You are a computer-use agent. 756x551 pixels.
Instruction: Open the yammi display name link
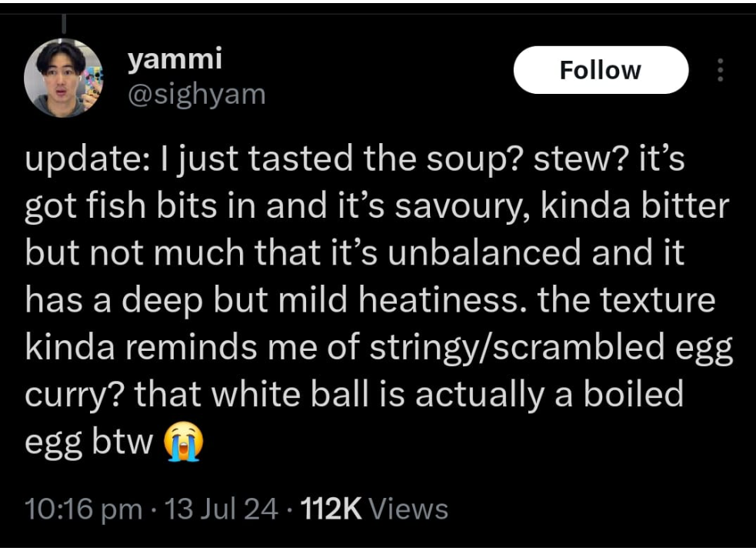pos(174,59)
